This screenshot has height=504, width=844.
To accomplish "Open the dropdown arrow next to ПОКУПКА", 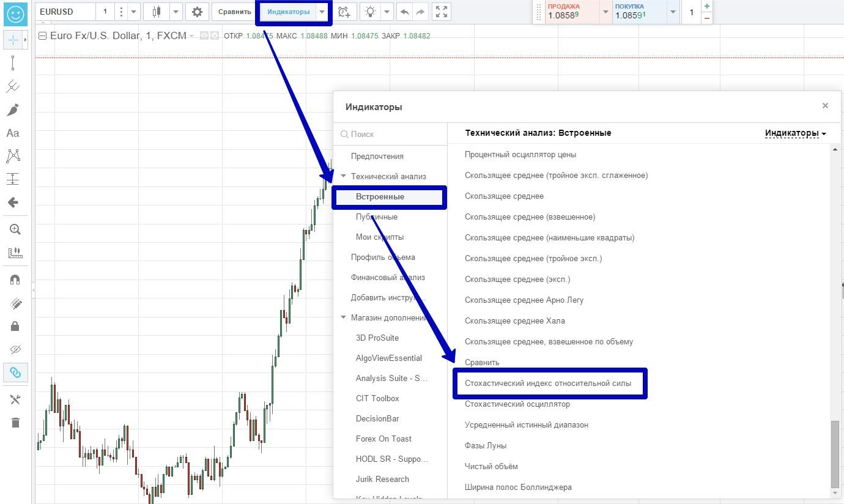I will (x=673, y=12).
